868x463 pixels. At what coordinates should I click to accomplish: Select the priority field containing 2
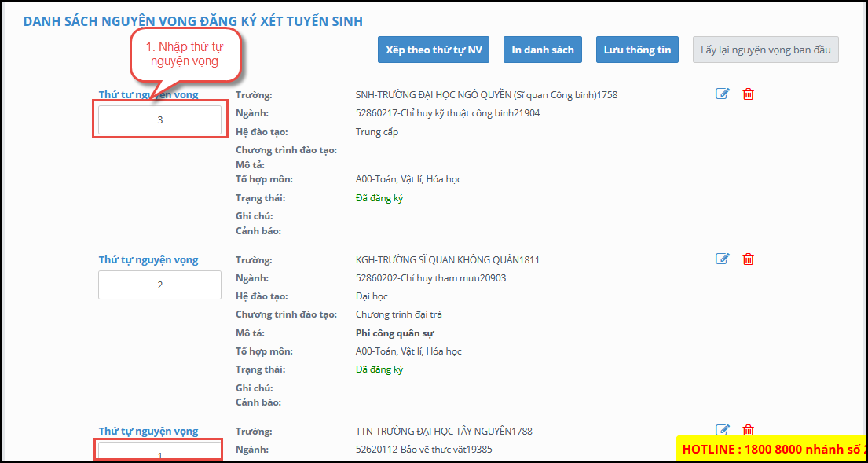tap(159, 285)
